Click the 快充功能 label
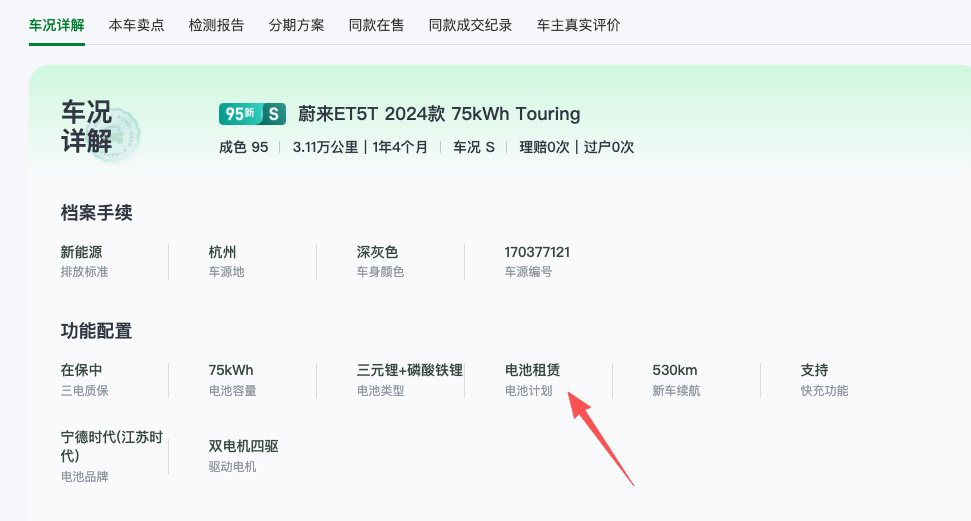The height and width of the screenshot is (521, 971). click(824, 391)
